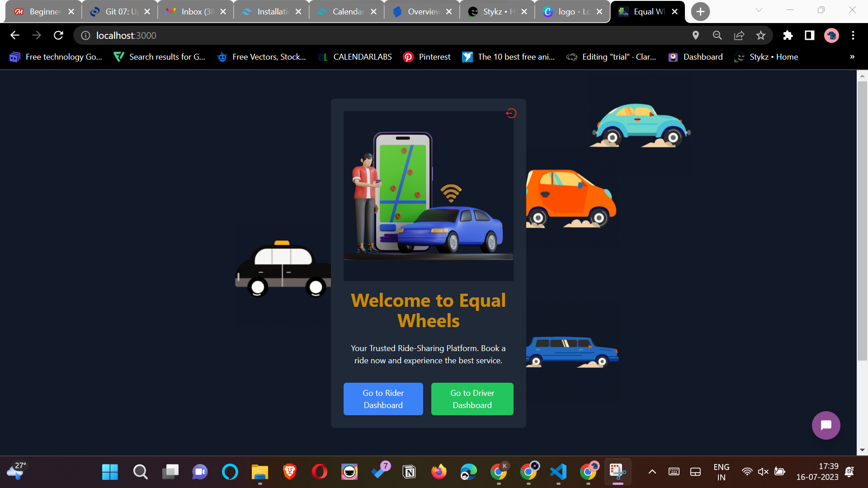Reload the localhost page
This screenshot has height=488, width=868.
[58, 35]
